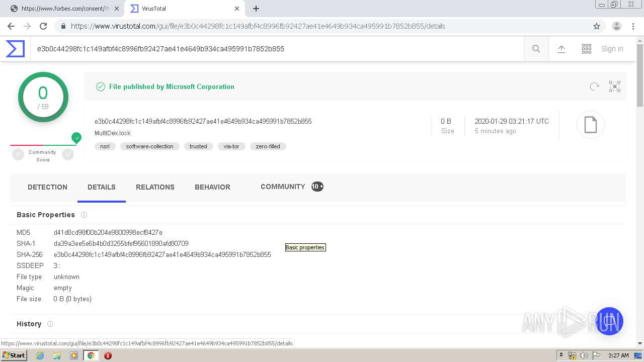Screen dimensions: 644x362
Task: Click the File published by Microsoft Corporation text
Action: (x=172, y=86)
